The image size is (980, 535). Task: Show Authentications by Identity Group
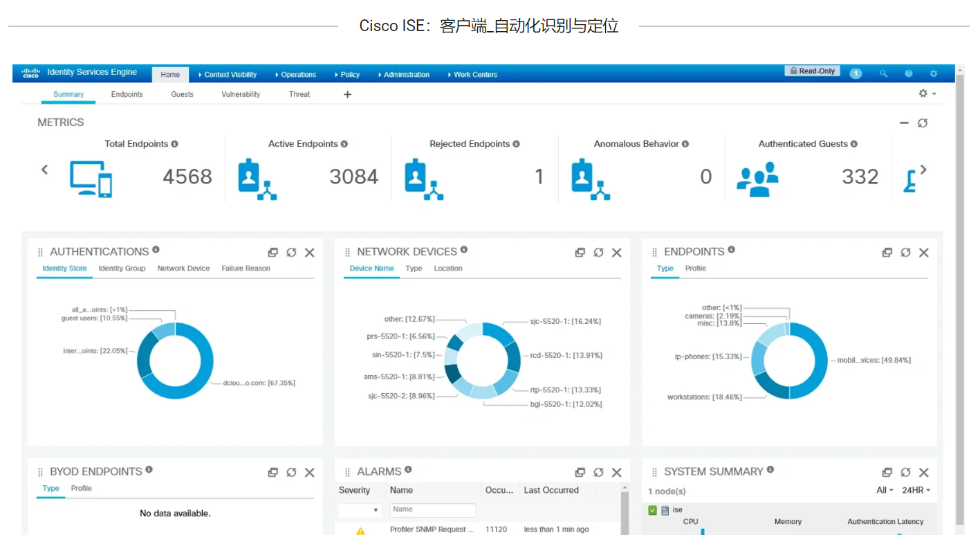click(x=122, y=269)
